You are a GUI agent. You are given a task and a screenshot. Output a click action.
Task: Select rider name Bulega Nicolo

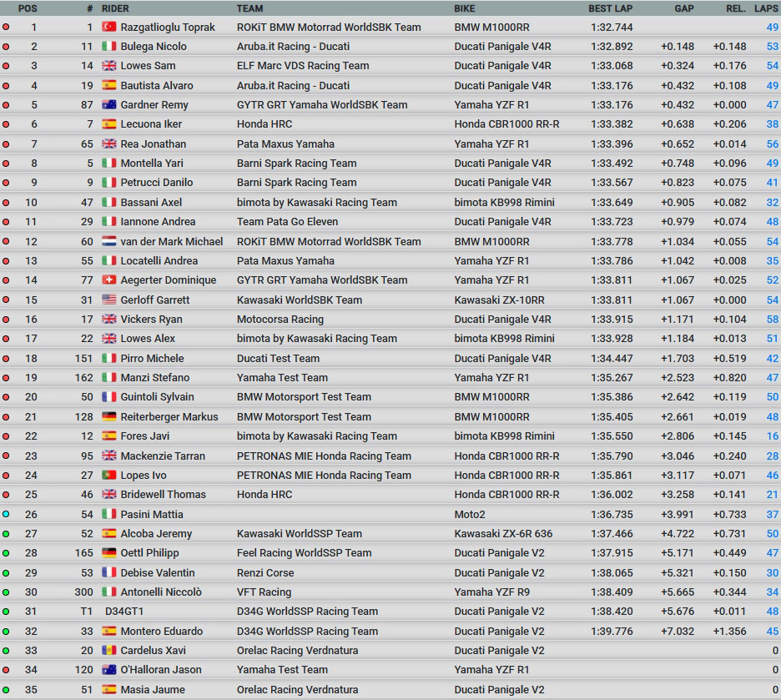154,47
